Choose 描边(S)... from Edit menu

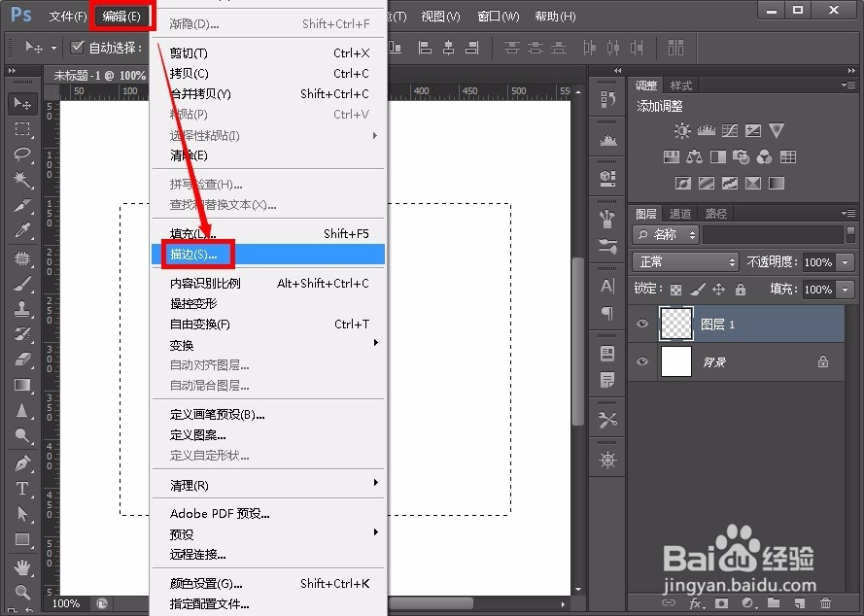pos(268,255)
